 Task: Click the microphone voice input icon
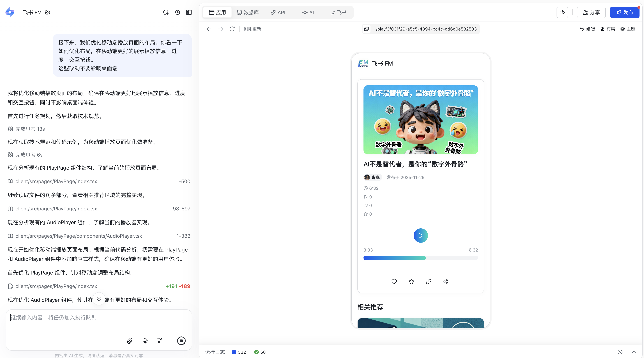pos(145,341)
